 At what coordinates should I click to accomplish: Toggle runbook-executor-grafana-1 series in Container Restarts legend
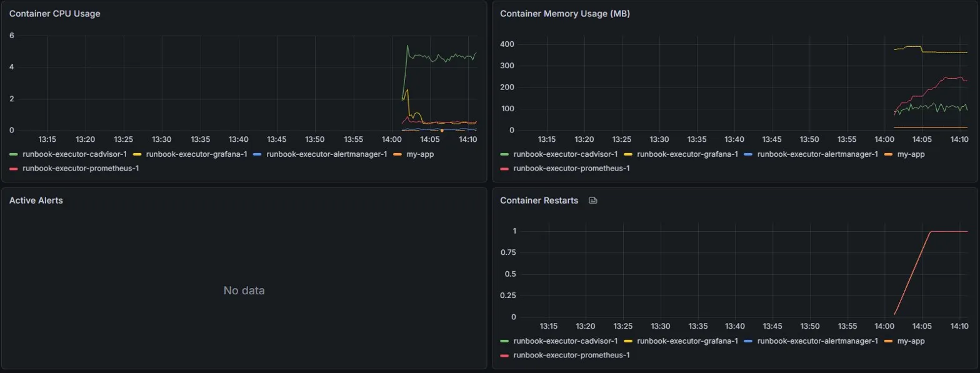click(x=687, y=341)
